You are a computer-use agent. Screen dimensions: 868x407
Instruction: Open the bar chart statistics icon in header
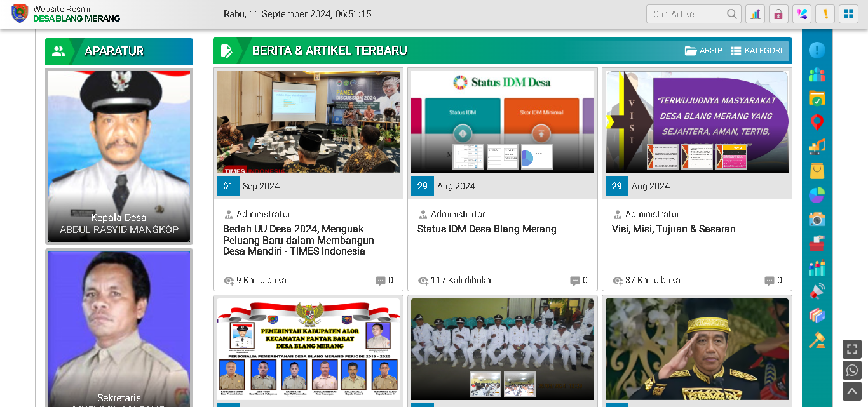click(755, 14)
